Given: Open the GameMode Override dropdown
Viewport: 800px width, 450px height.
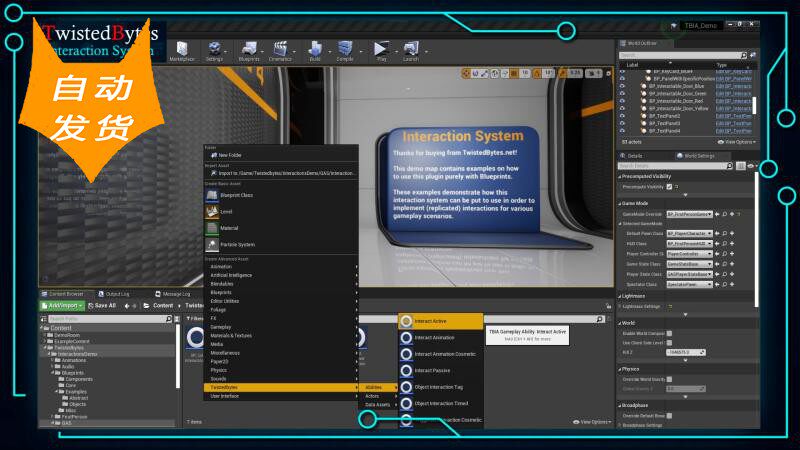Looking at the screenshot, I should tap(689, 214).
